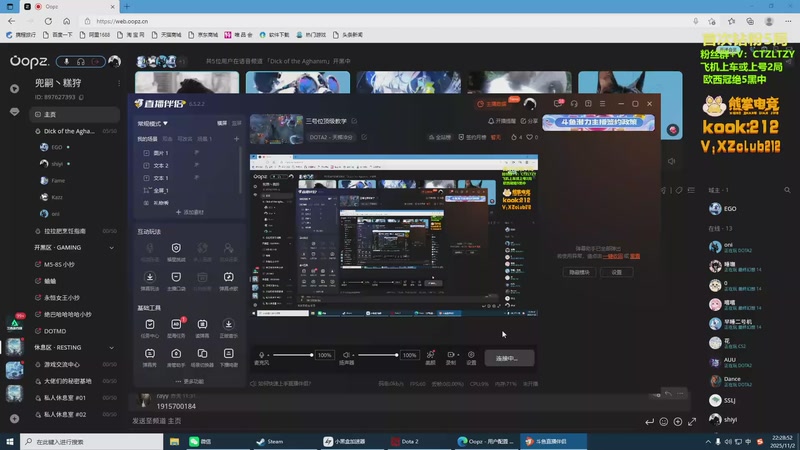Image resolution: width=800 pixels, height=450 pixels.
Task: Select the 图片 1 source
Action: point(161,153)
